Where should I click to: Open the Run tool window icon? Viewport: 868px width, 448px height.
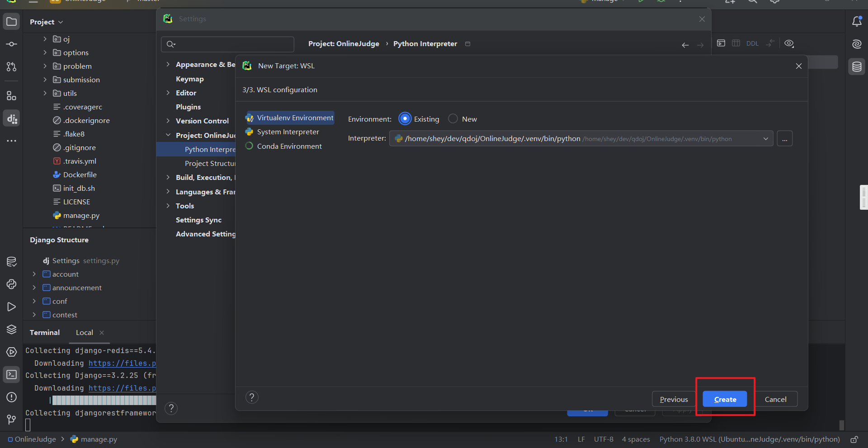(x=12, y=307)
